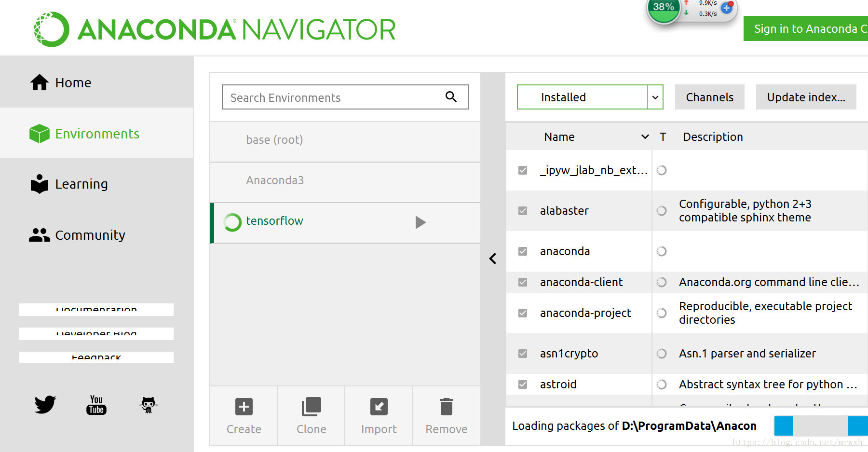Click the alabaster type circle icon
Viewport: 868px width, 452px height.
662,211
